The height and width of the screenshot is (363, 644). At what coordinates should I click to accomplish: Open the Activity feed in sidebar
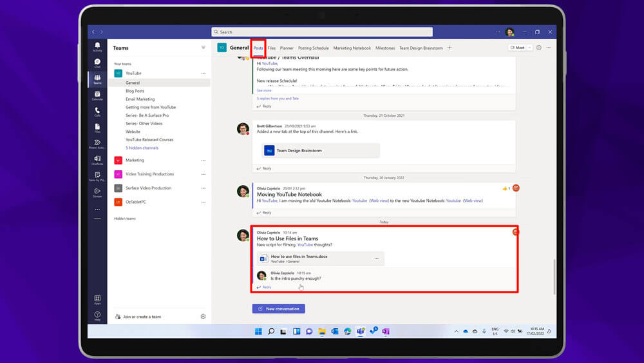point(97,46)
